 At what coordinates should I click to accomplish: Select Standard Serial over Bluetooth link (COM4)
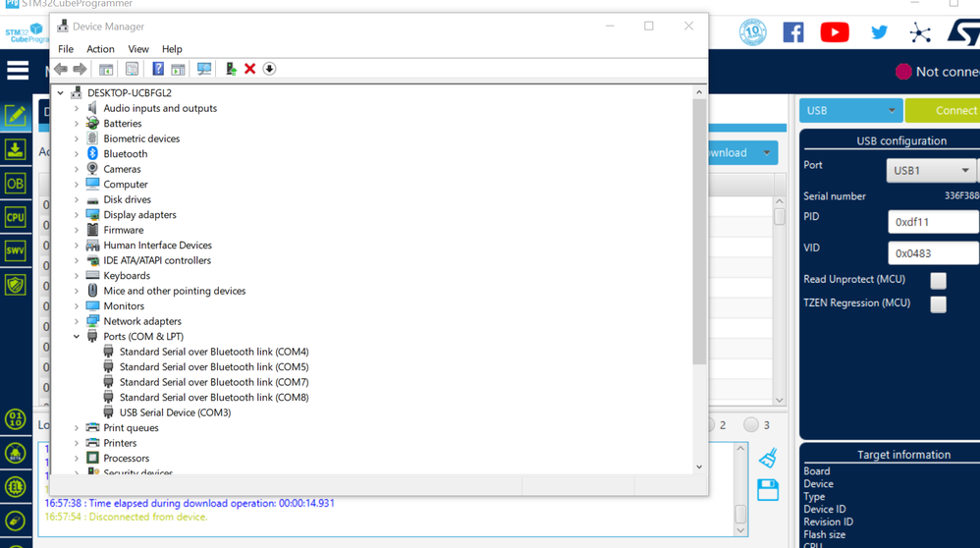tap(214, 352)
